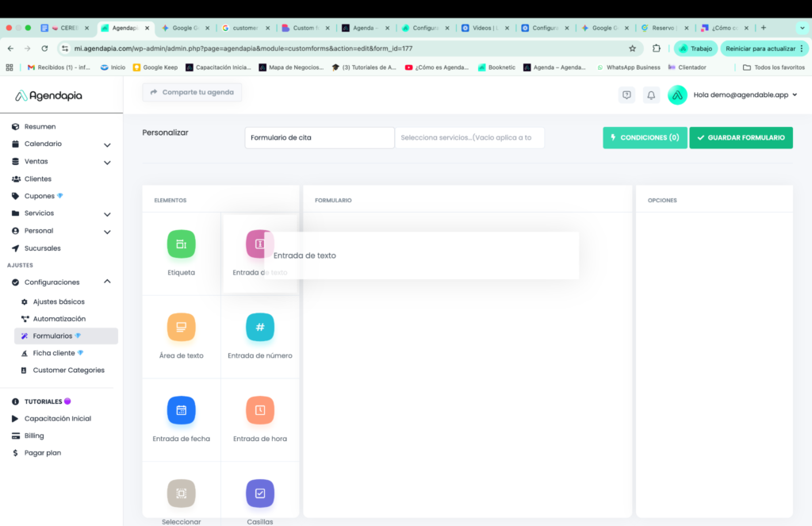Bookmark this page with star icon
812x526 pixels.
pos(632,48)
